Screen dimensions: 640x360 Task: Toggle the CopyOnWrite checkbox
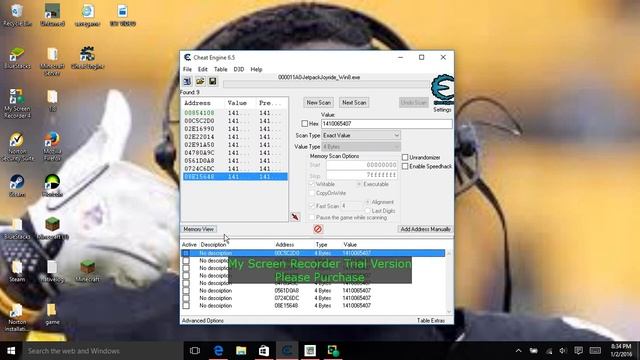[x=312, y=193]
